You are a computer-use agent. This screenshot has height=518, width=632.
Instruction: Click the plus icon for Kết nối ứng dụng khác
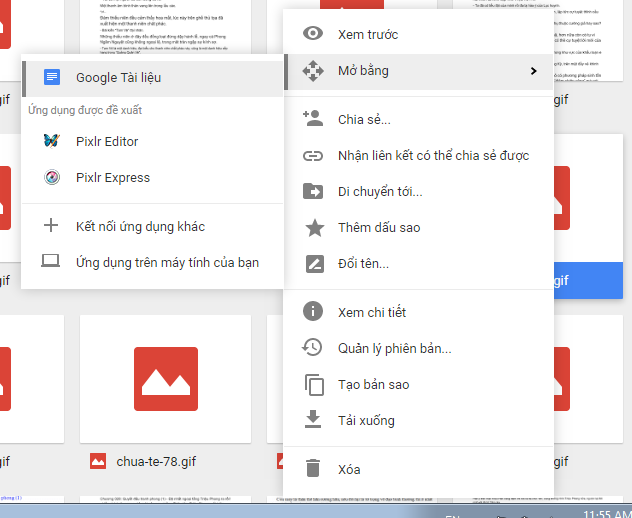click(51, 226)
